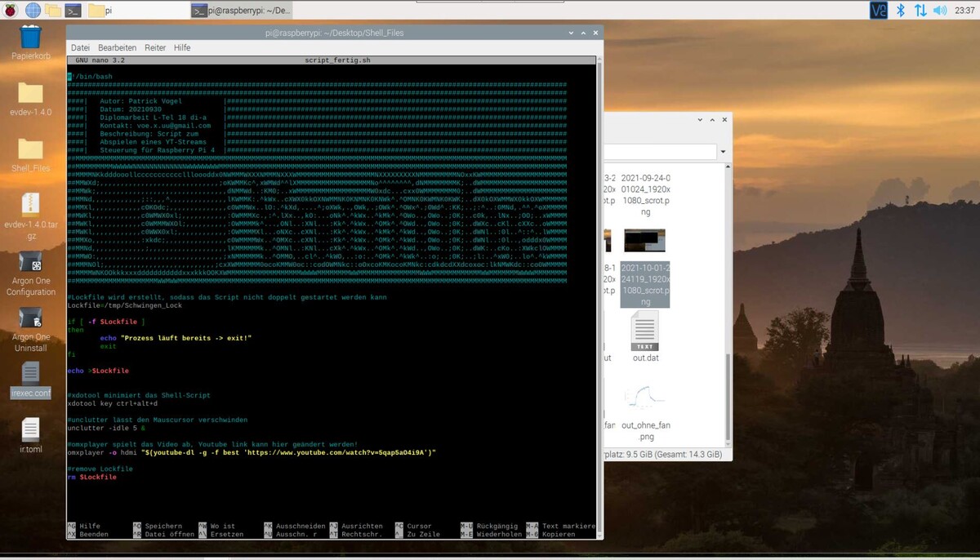Launch the web browser from the panel
980x560 pixels.
(x=33, y=11)
